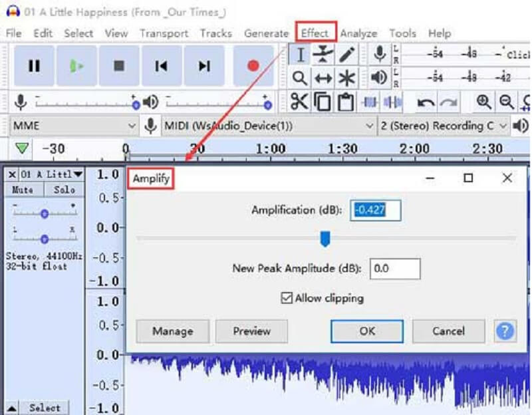Screen dimensions: 532x415
Task: Open the Analyze menu
Action: 359,33
